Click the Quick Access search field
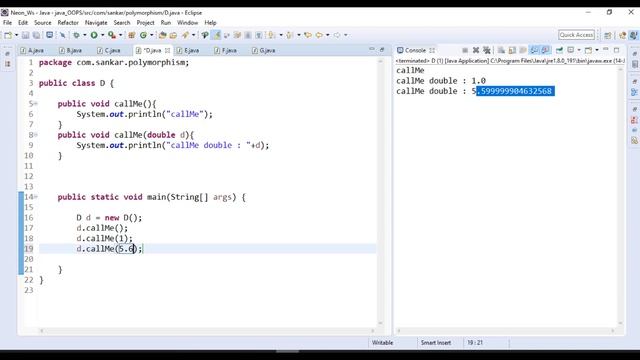The image size is (640, 360). 576,35
